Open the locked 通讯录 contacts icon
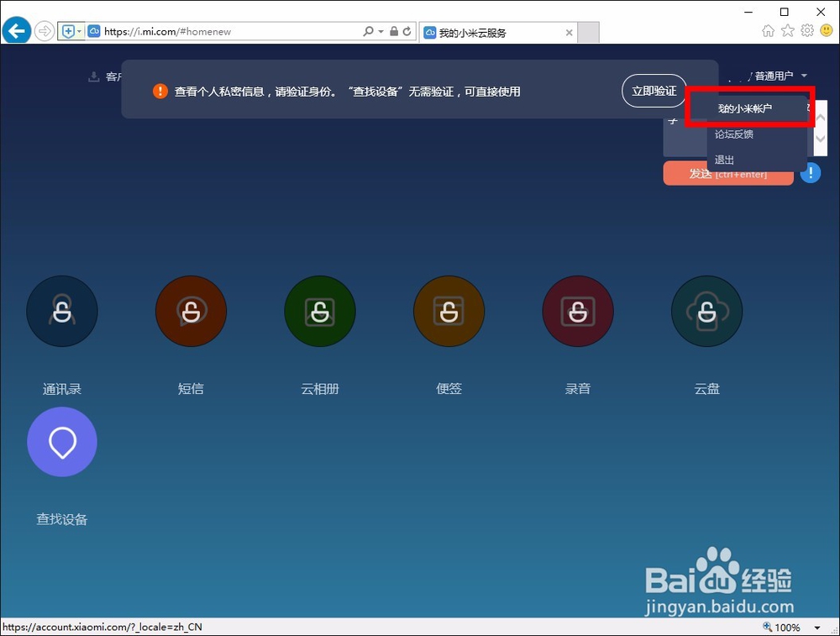This screenshot has width=840, height=636. pos(62,312)
